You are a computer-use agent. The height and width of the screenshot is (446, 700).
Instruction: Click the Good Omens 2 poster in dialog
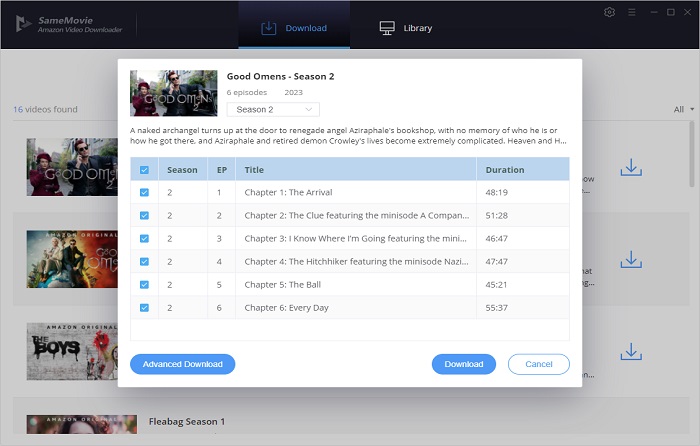174,93
